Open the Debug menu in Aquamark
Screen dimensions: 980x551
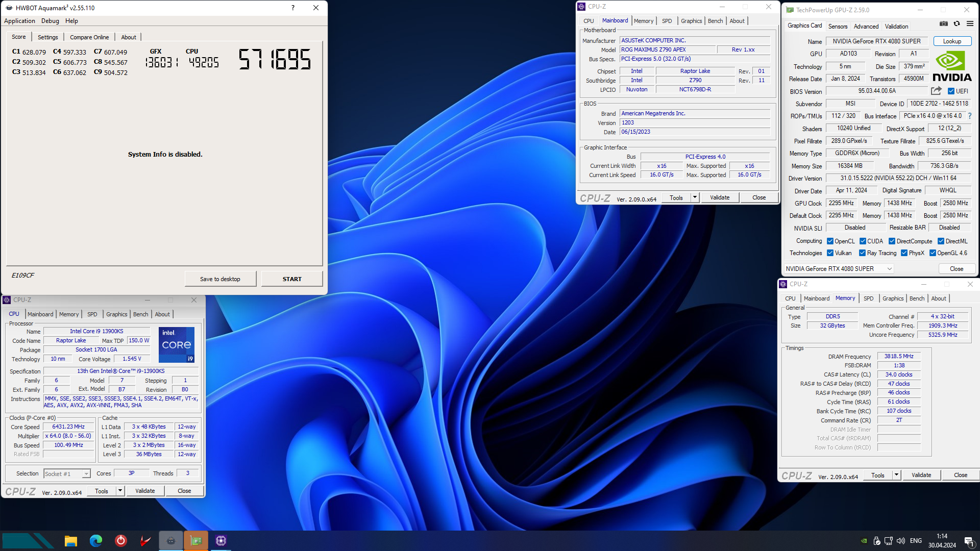(50, 21)
